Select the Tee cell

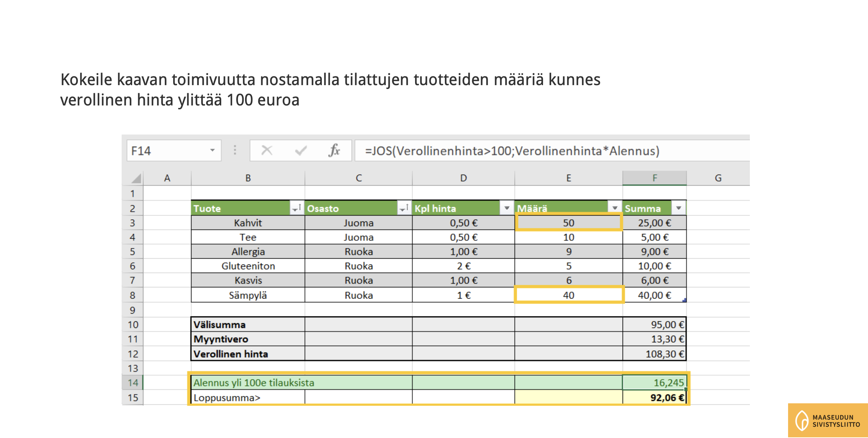tap(248, 237)
